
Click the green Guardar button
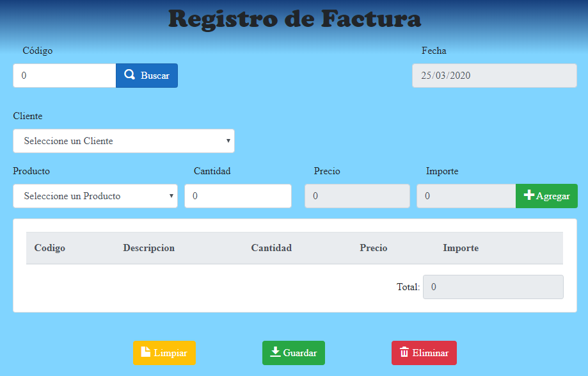tap(294, 353)
